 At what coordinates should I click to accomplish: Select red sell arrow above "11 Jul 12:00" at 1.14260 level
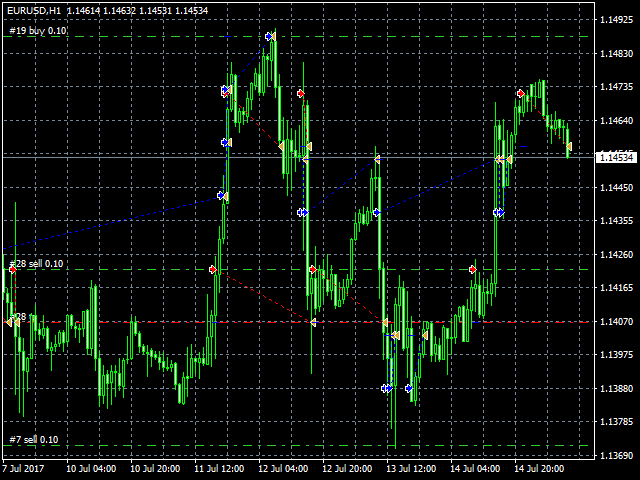213,269
